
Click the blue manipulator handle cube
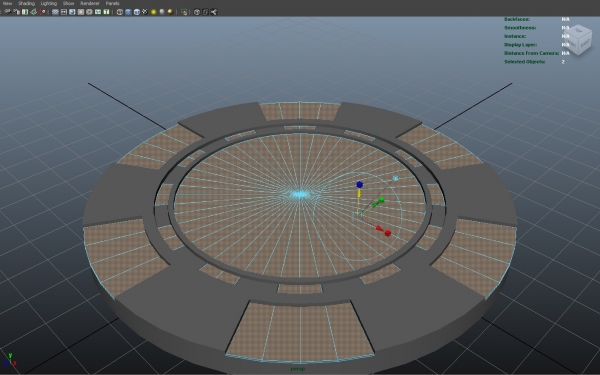tap(360, 184)
